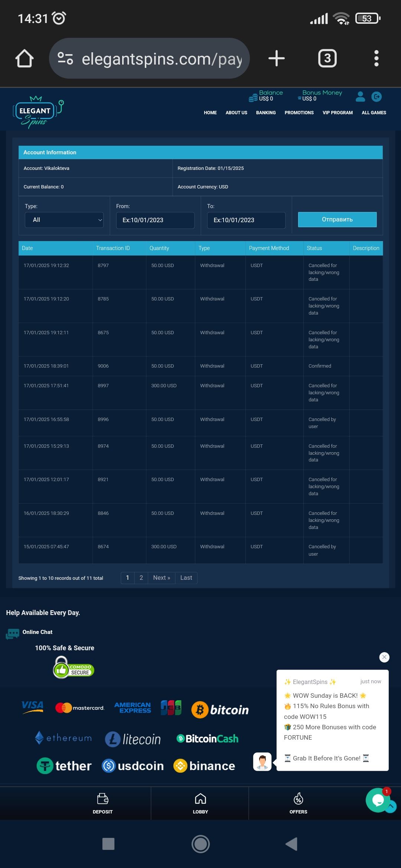Open the browser three-dot menu
The height and width of the screenshot is (868, 401).
click(x=376, y=59)
